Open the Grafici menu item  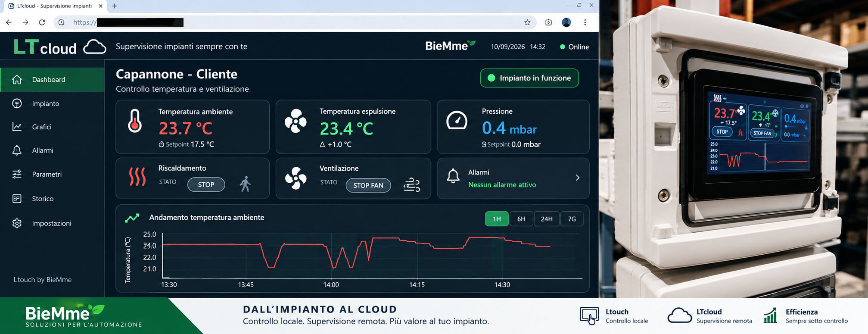[52, 127]
